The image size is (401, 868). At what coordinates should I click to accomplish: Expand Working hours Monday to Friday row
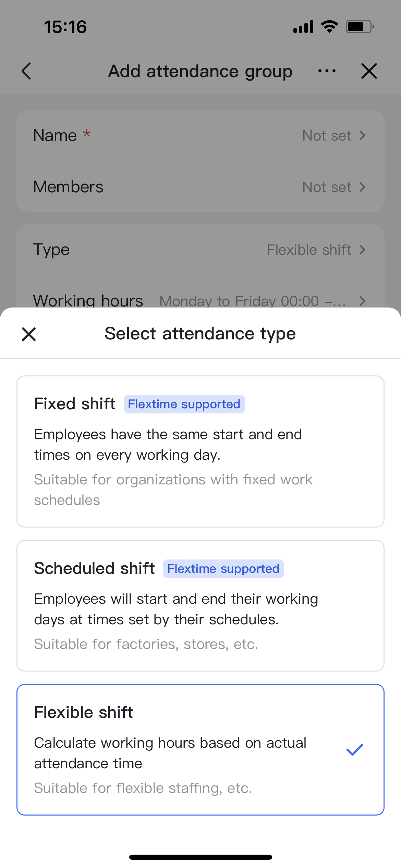362,301
